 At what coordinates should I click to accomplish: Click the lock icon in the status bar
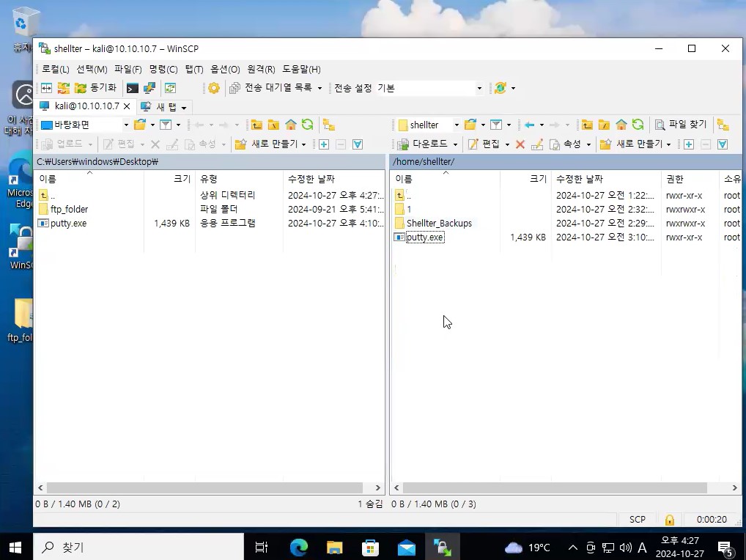[x=669, y=520]
